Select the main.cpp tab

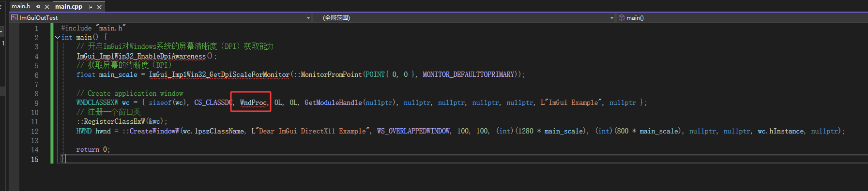point(69,6)
